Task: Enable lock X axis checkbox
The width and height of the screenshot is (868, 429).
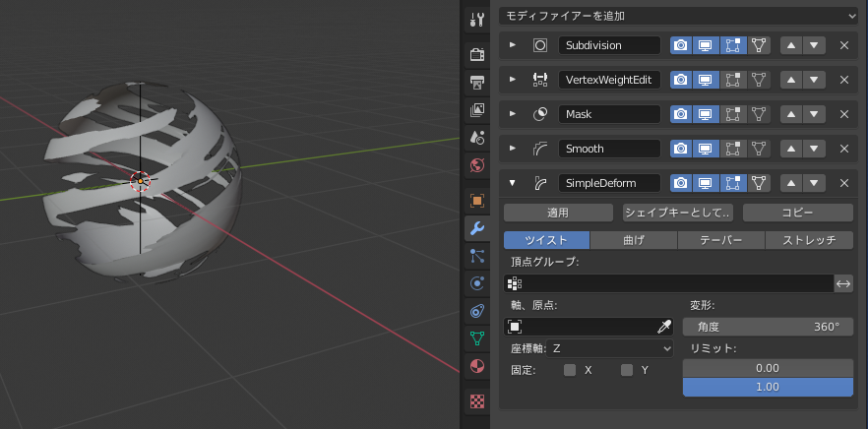Action: point(570,370)
